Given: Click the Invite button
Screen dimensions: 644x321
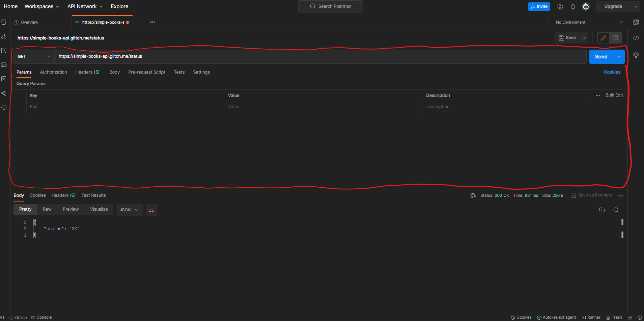Looking at the screenshot, I should point(539,6).
